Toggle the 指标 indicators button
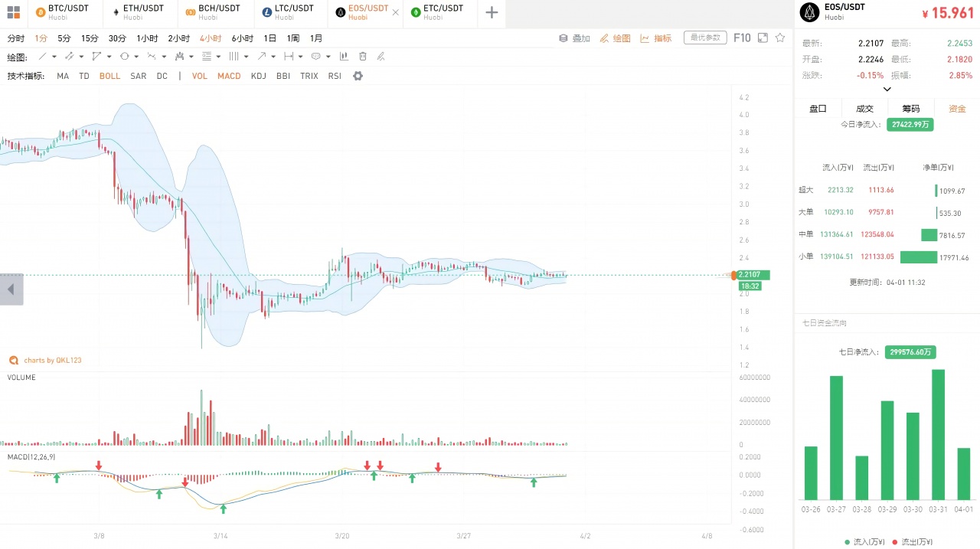Viewport: 980px width, 549px height. [x=656, y=38]
